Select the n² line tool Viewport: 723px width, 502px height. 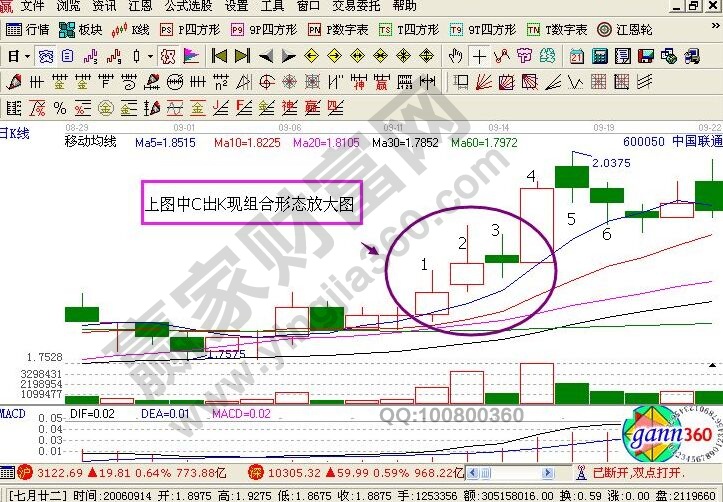coord(221,82)
